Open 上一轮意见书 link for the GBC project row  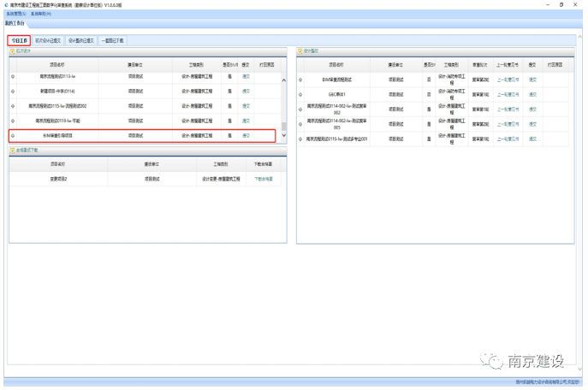[508, 94]
